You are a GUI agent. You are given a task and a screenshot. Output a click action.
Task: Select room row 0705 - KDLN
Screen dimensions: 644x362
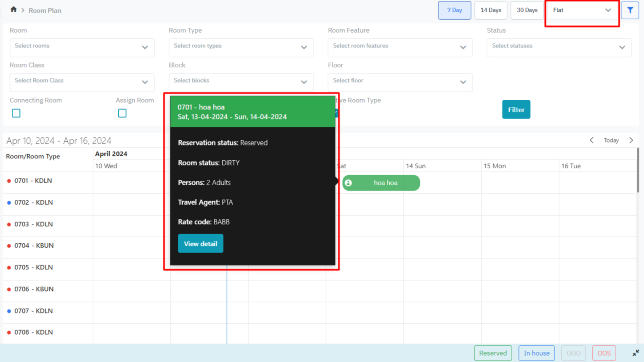pyautogui.click(x=33, y=267)
